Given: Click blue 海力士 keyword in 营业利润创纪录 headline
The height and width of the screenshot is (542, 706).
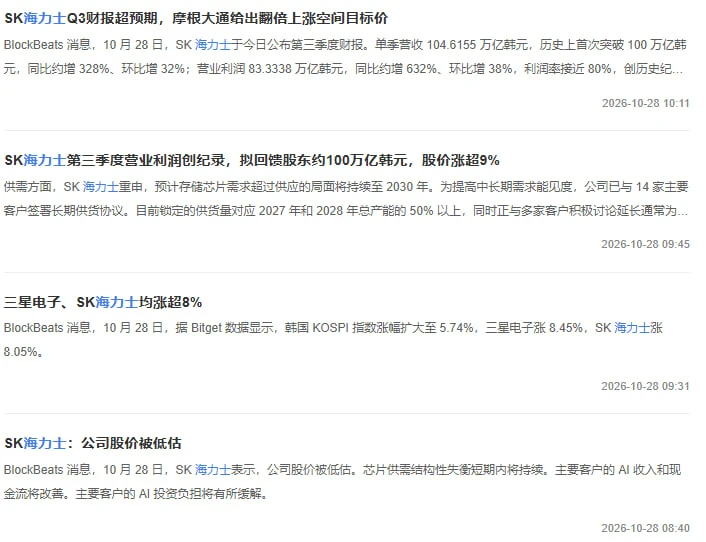Looking at the screenshot, I should [x=45, y=160].
